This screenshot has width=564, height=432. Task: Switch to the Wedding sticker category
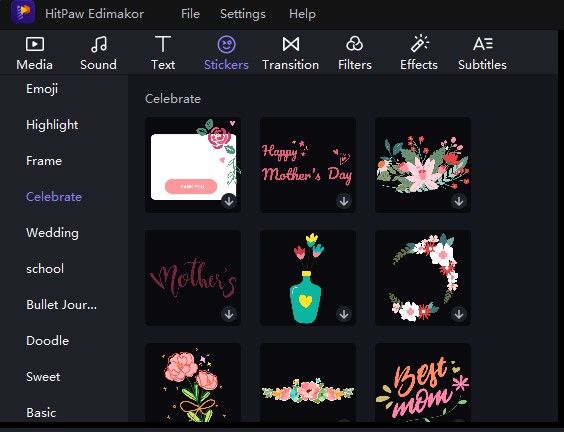(52, 233)
